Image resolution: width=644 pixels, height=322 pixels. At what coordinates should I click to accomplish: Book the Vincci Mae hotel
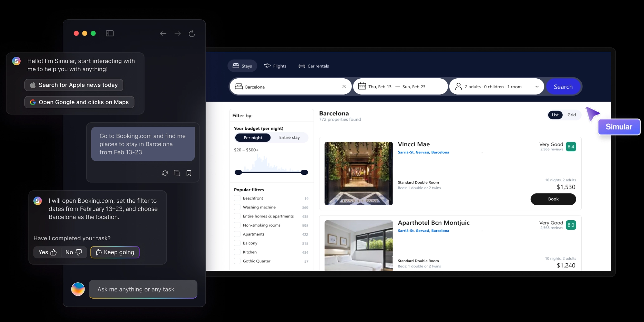pos(553,199)
